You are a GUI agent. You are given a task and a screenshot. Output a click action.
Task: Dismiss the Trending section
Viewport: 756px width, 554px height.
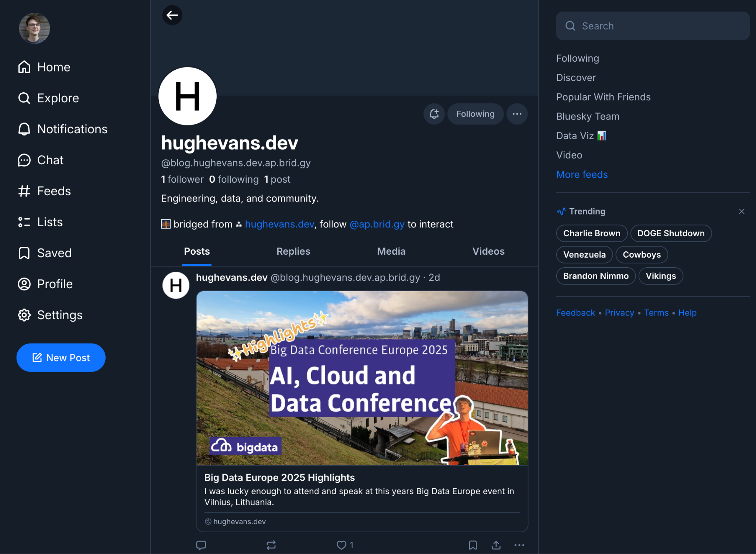tap(742, 211)
